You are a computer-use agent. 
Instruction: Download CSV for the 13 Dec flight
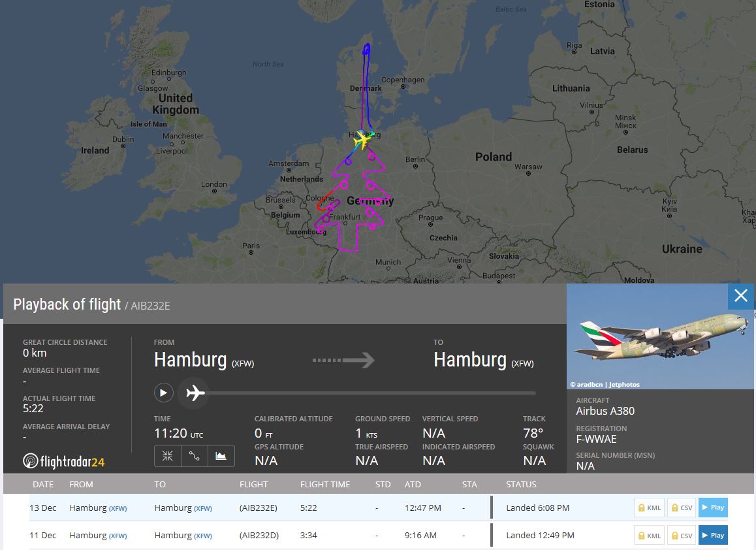682,508
